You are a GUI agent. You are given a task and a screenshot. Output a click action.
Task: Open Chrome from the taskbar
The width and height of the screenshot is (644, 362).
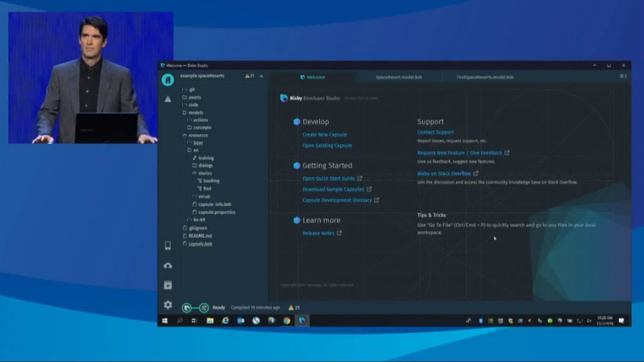pyautogui.click(x=287, y=321)
